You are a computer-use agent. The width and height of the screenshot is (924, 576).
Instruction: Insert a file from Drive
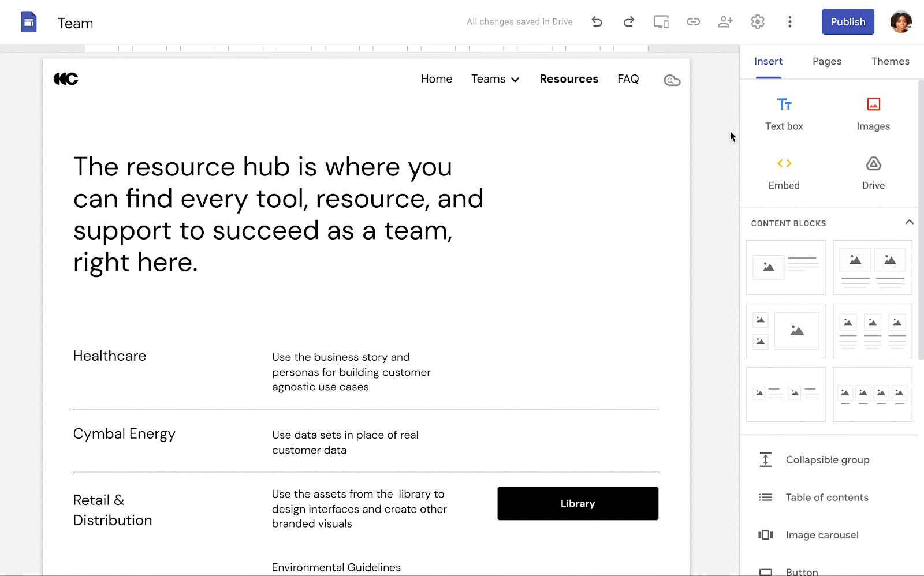(x=873, y=173)
